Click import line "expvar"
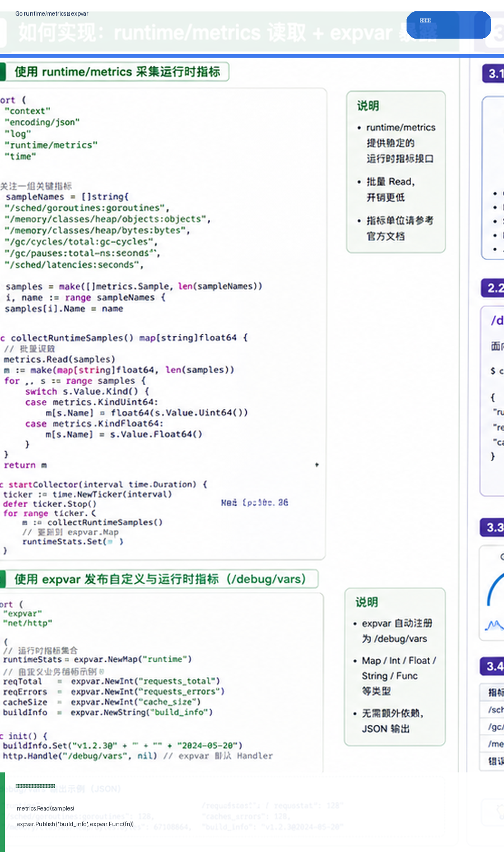 tap(22, 614)
